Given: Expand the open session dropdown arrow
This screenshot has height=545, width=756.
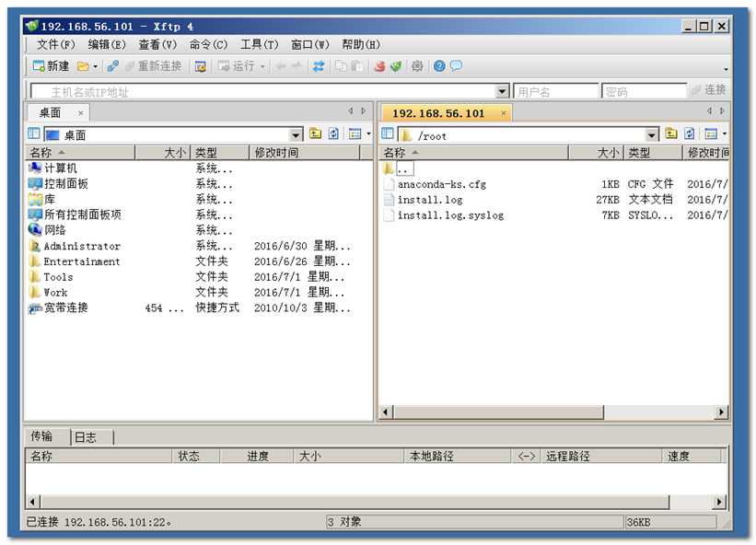Looking at the screenshot, I should (x=96, y=66).
